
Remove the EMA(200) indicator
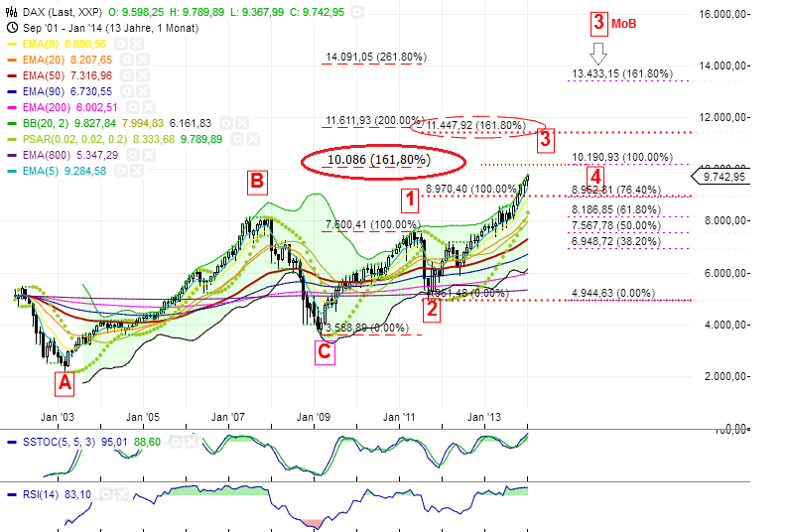tap(149, 107)
